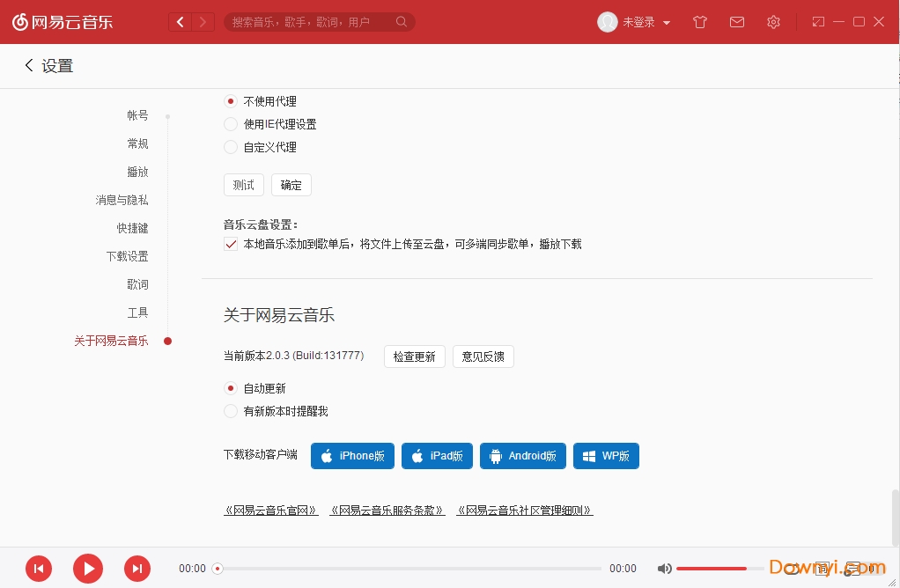
Task: Click the back navigation chevron
Action: tap(180, 22)
